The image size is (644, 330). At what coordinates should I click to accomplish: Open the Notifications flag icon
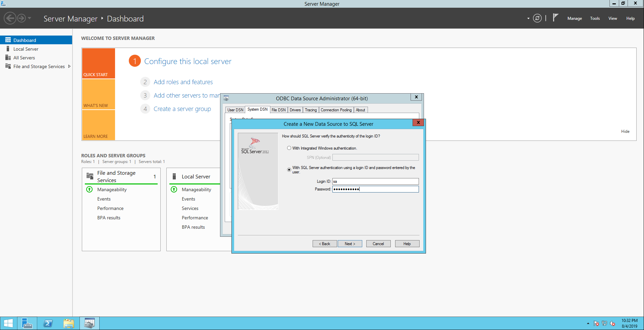point(555,18)
